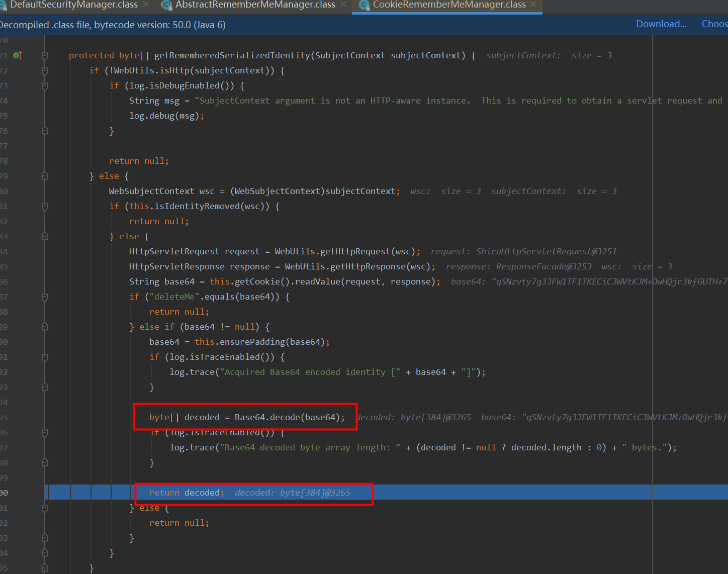
Task: Toggle fold marker at first '} else {' line
Action: click(45, 176)
